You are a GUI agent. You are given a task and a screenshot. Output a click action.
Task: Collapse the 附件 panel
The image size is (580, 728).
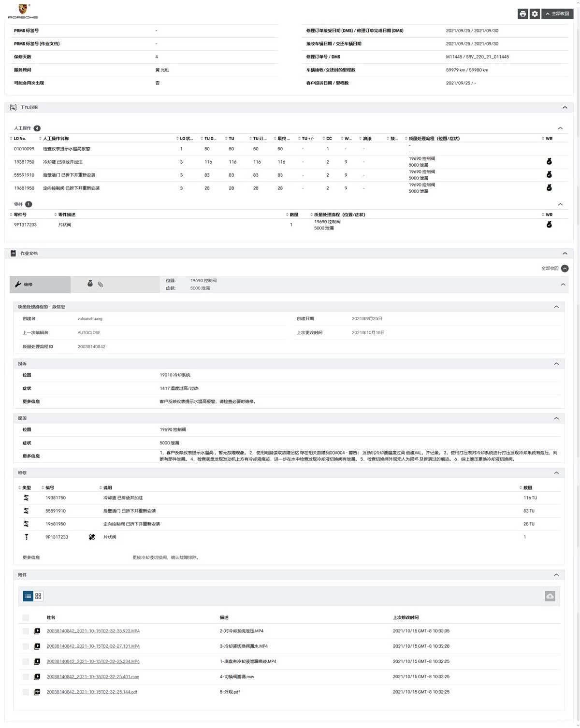click(x=556, y=575)
